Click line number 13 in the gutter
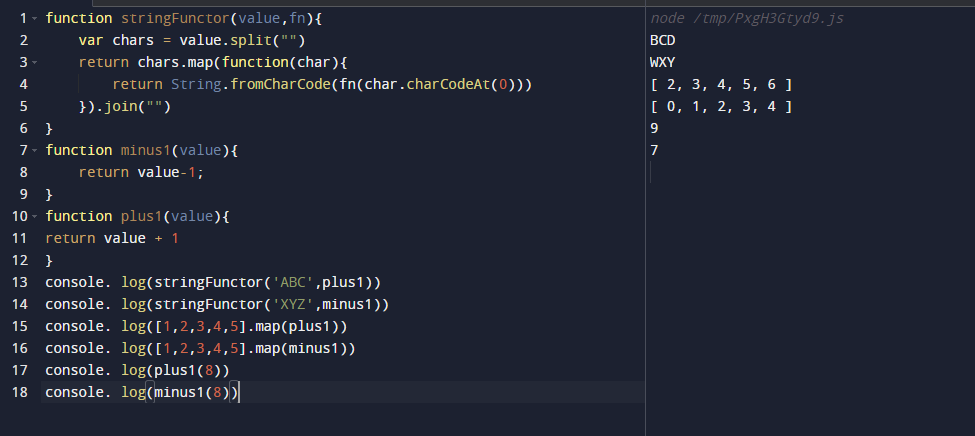975x436 pixels. click(20, 282)
